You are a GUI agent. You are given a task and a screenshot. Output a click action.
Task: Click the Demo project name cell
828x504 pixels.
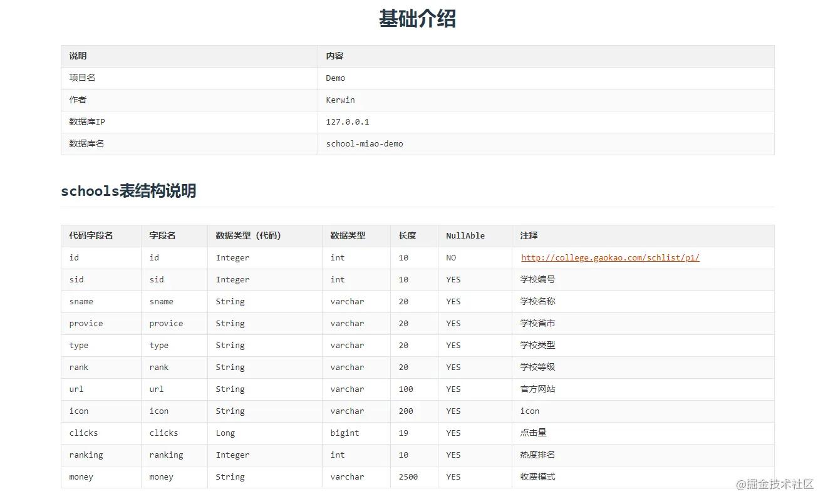click(x=334, y=78)
